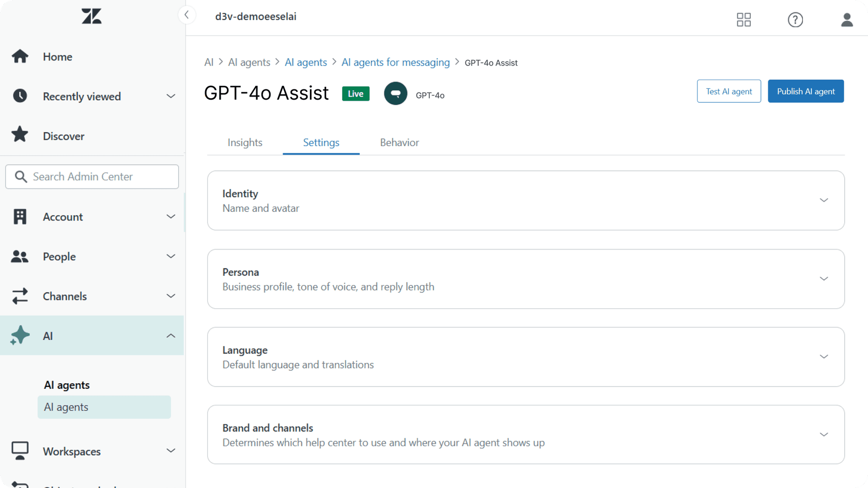Image resolution: width=868 pixels, height=488 pixels.
Task: Open the Account section icon
Action: (x=20, y=216)
